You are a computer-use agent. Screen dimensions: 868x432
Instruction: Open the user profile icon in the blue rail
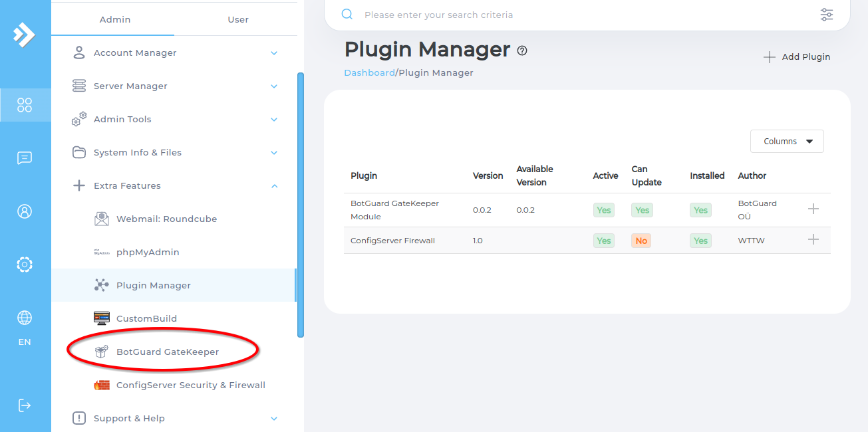coord(25,211)
